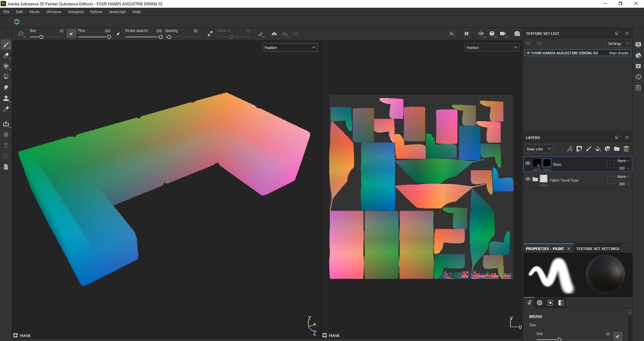The height and width of the screenshot is (341, 644).
Task: Toggle size pressure button in Properties Brush section
Action: [617, 336]
